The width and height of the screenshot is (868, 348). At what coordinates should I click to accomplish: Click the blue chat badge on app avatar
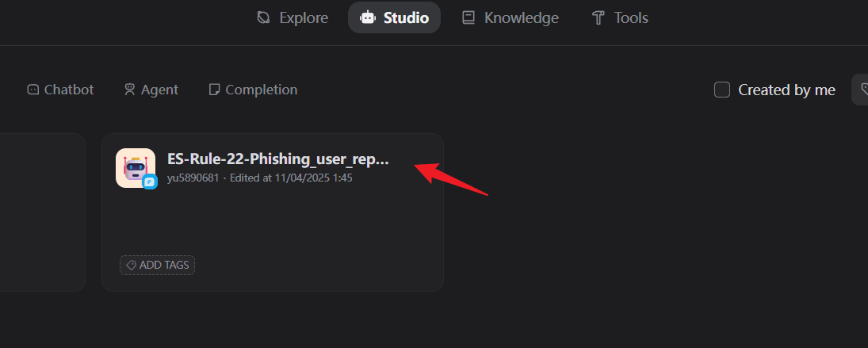(x=150, y=182)
